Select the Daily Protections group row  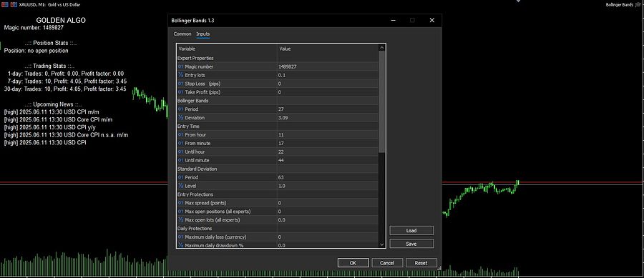[277, 229]
